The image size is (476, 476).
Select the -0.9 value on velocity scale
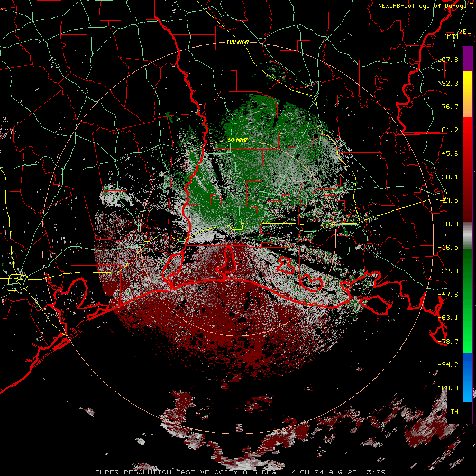tap(450, 224)
